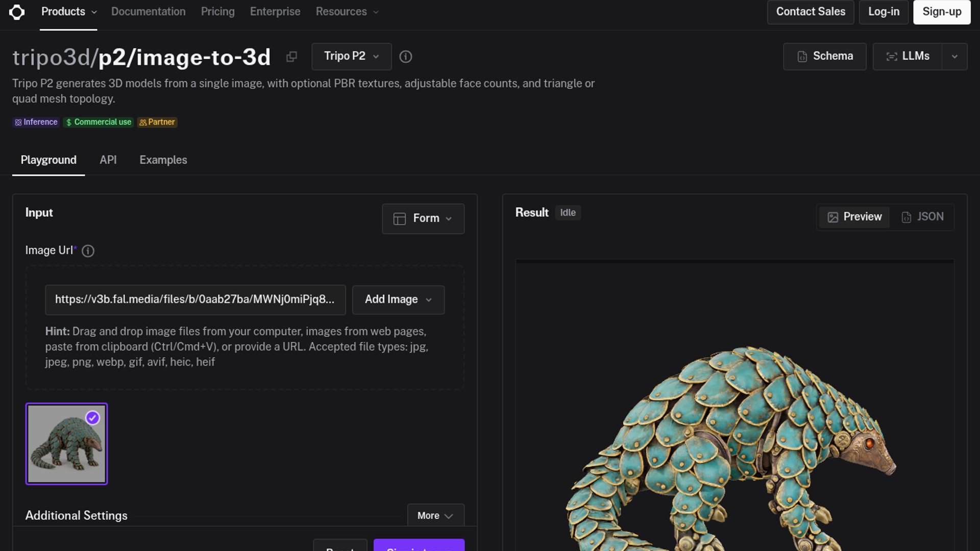Viewport: 980px width, 551px height.
Task: Expand the Tripo P2 model selector
Action: (x=352, y=56)
